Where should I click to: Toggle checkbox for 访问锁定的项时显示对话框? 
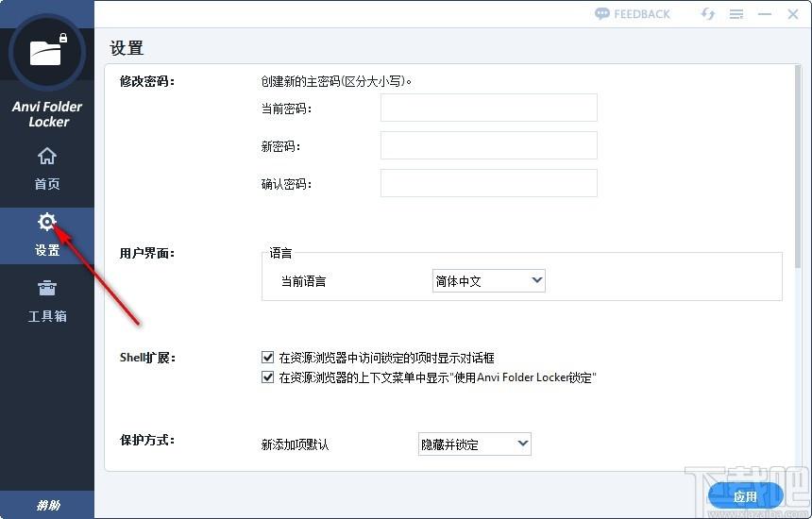[268, 357]
